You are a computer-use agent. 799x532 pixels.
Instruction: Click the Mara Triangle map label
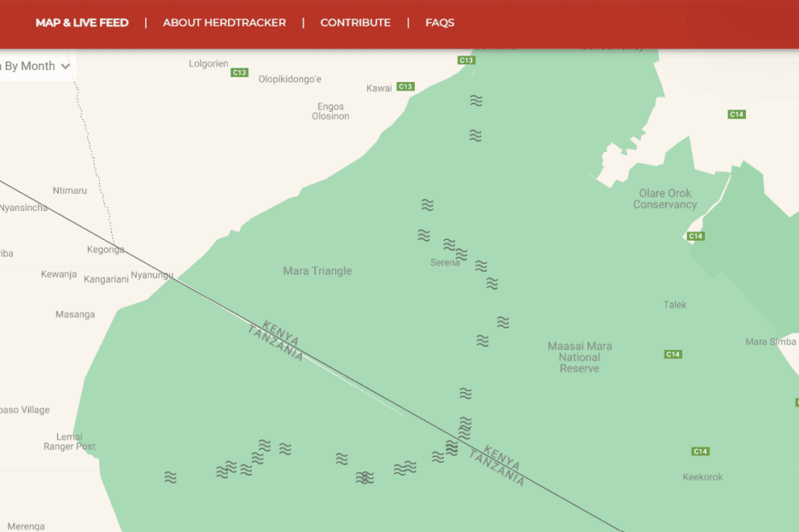[317, 271]
